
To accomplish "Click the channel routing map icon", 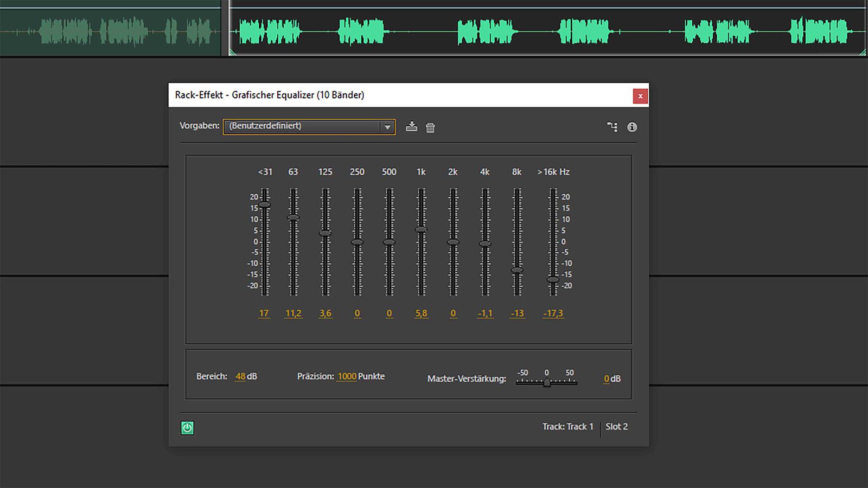I will tap(612, 127).
